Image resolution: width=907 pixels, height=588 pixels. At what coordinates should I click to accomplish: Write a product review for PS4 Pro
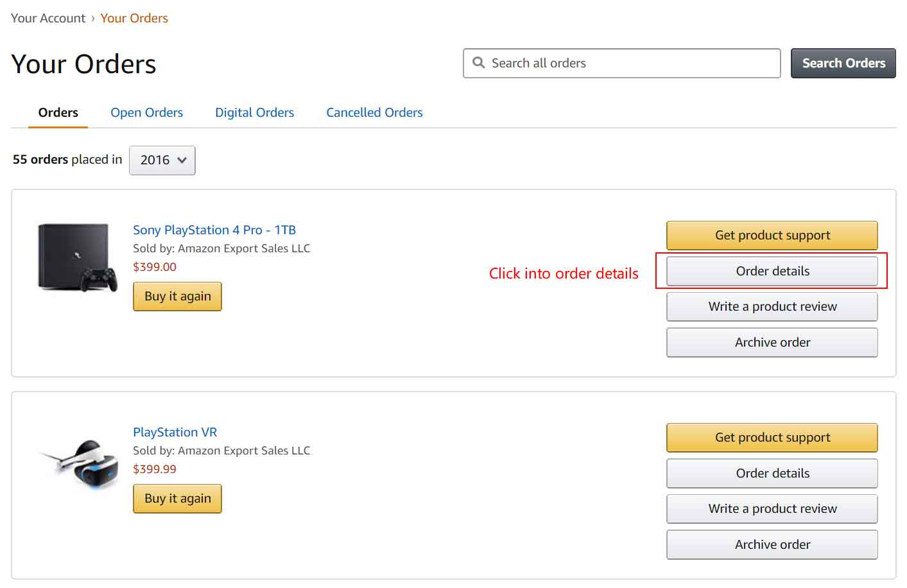coord(772,306)
